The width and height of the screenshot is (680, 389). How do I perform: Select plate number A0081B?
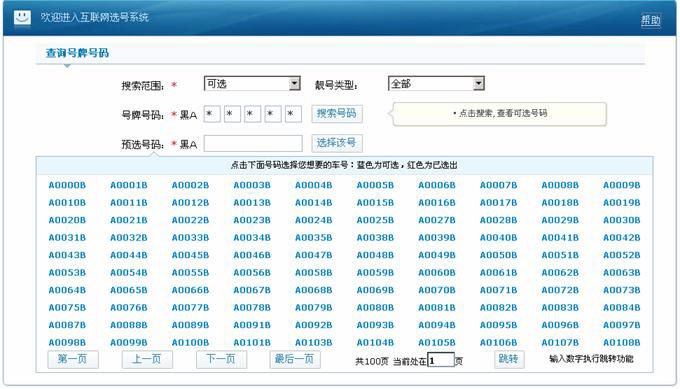pyautogui.click(x=437, y=307)
